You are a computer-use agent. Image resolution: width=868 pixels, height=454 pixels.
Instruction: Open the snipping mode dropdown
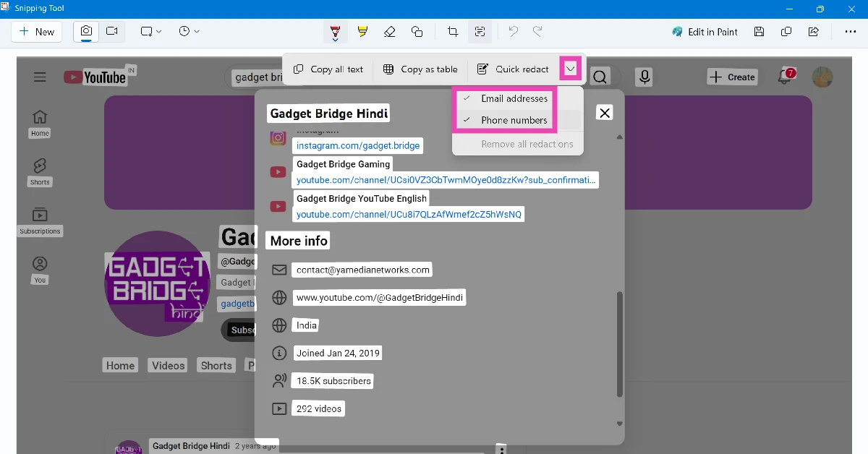coord(150,32)
